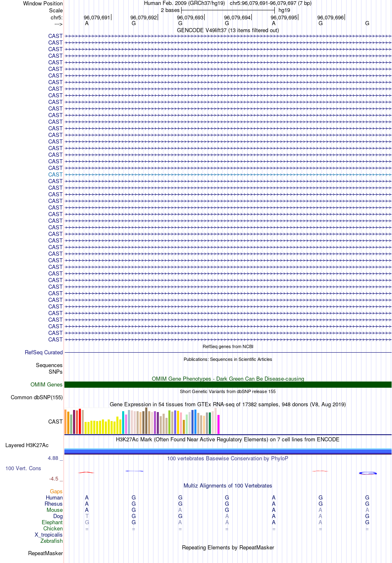Open RefSeq genes from NCBI track title
The image size is (392, 563).
pos(228,346)
